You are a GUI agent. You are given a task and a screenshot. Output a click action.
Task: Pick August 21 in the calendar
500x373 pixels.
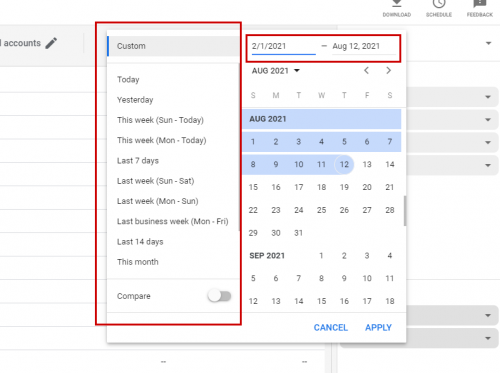tap(390, 187)
